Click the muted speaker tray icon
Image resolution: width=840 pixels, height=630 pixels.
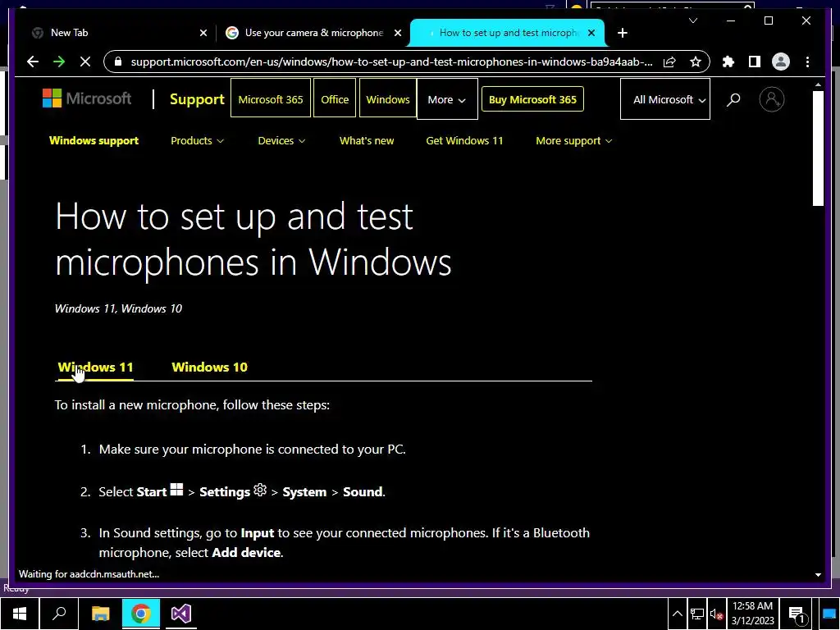point(717,614)
